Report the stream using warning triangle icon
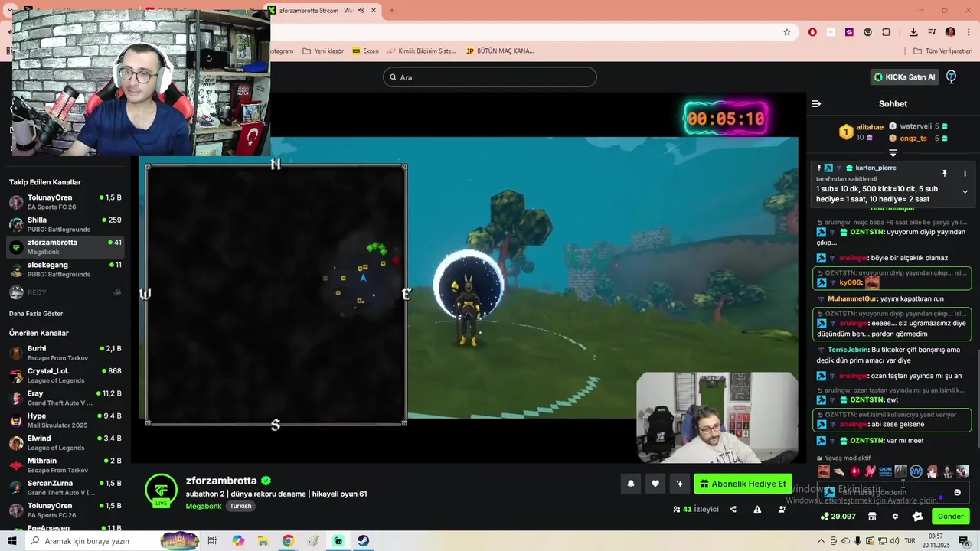980x551 pixels. click(x=757, y=509)
